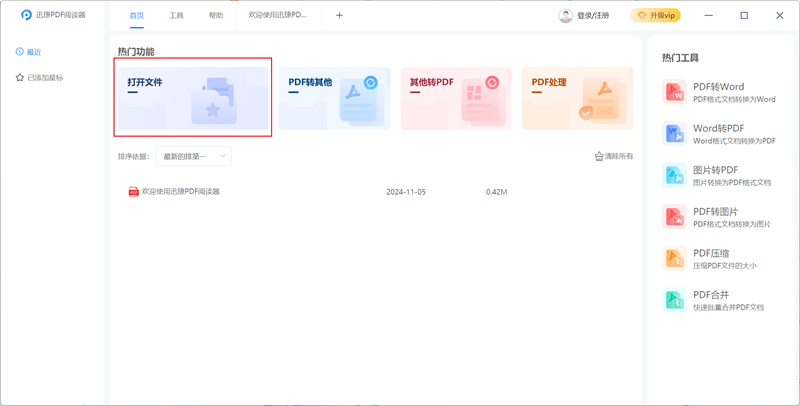Click description 快速批量合并PDF文档
This screenshot has width=800, height=406.
tap(728, 308)
